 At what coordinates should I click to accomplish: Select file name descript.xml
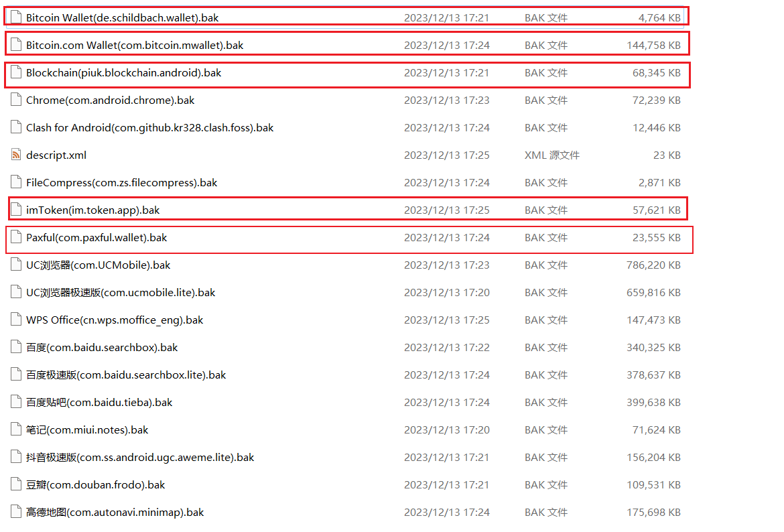[56, 155]
